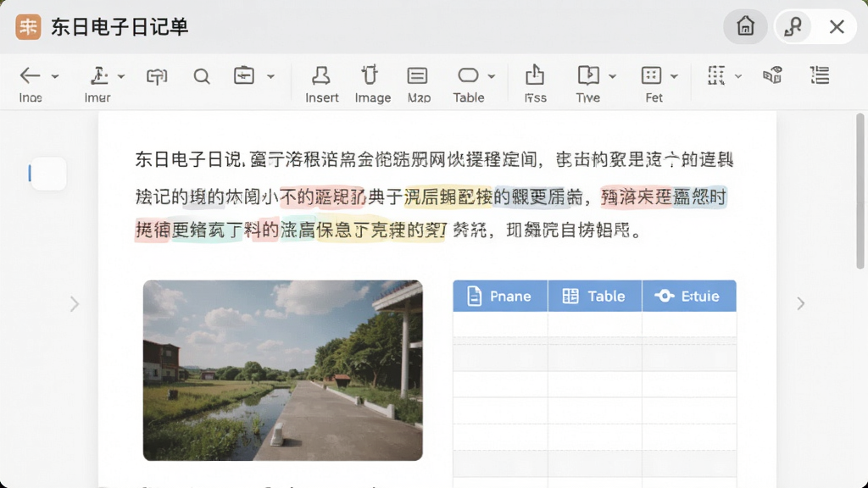Close the window with the X button
Image resolution: width=868 pixels, height=488 pixels.
pyautogui.click(x=837, y=26)
